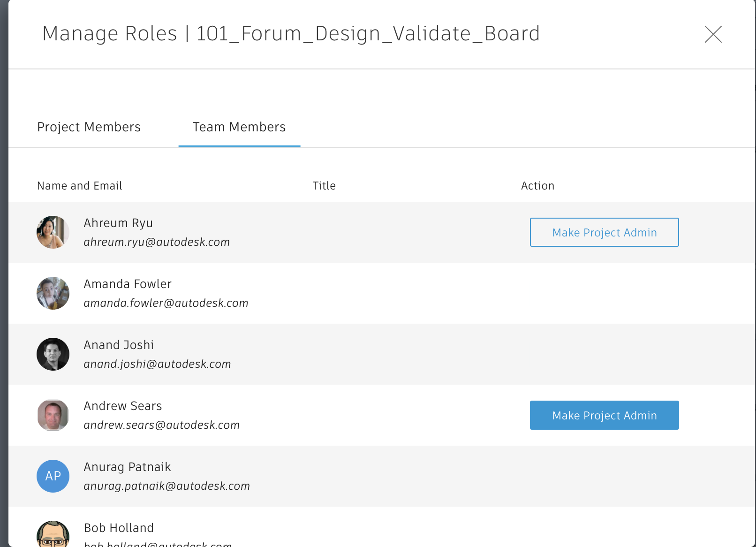756x547 pixels.
Task: Click Andrew Sears' profile photo
Action: pos(53,415)
